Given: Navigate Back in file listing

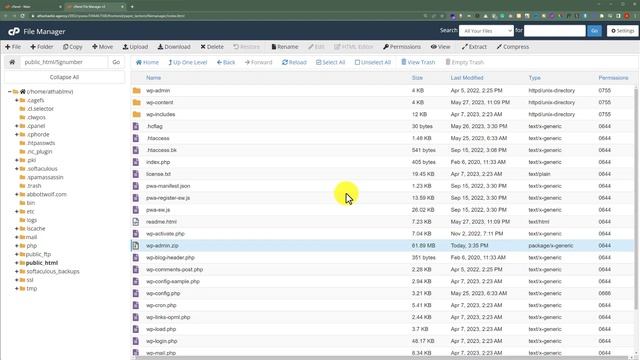Looking at the screenshot, I should coord(226,62).
